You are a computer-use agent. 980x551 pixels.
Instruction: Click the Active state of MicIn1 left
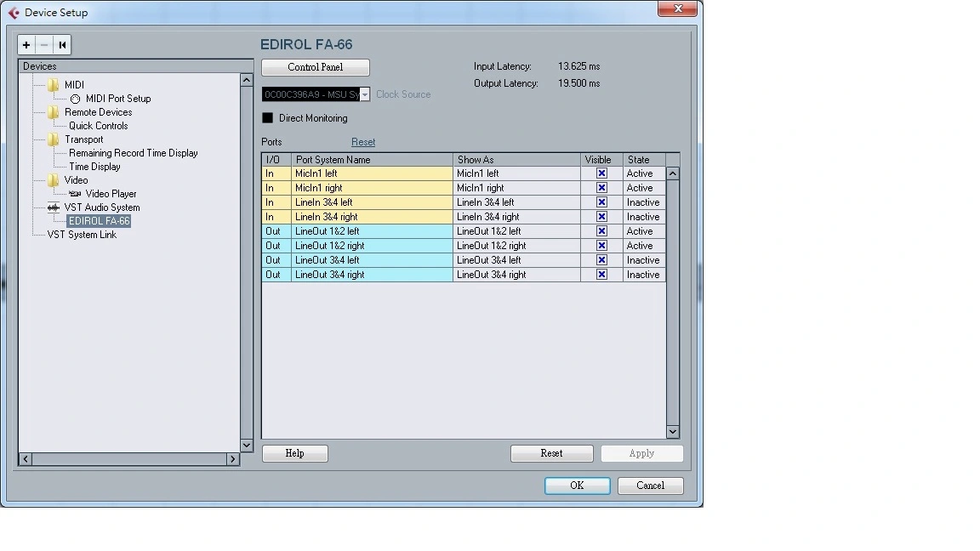click(x=644, y=173)
